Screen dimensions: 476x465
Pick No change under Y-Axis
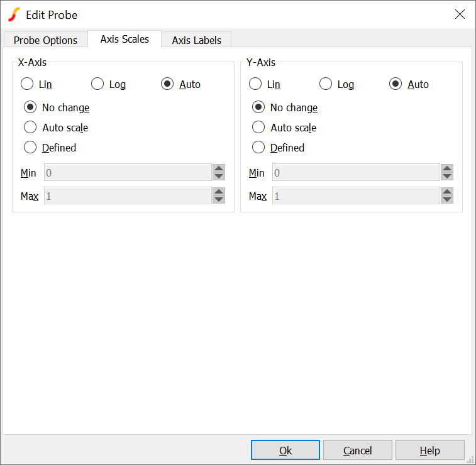point(258,107)
